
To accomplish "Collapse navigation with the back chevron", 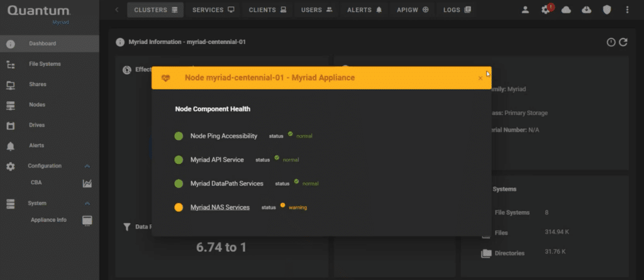I will click(116, 10).
